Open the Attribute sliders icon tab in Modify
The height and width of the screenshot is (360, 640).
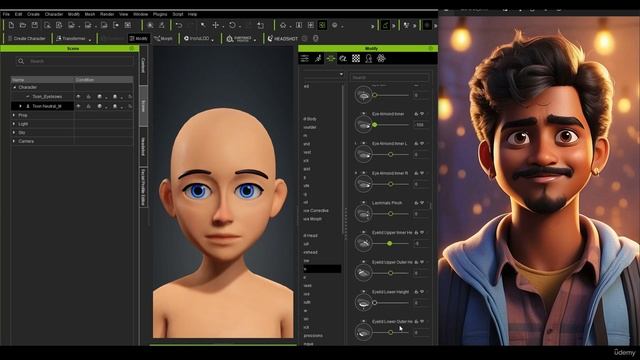click(305, 59)
